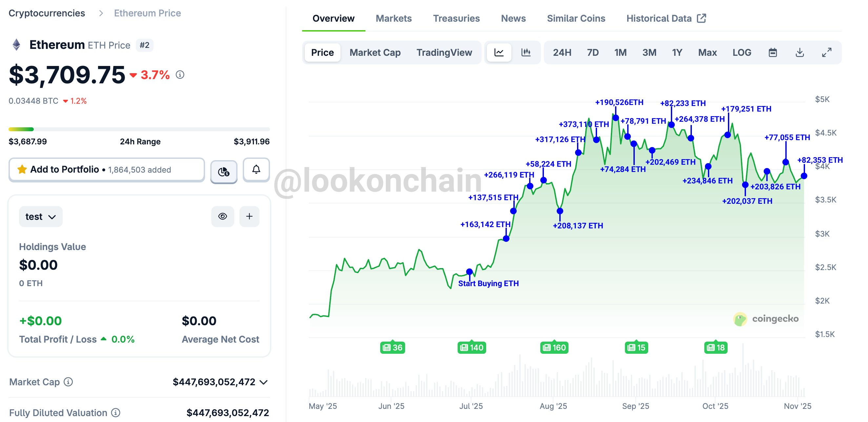Open the date range calendar icon

773,52
